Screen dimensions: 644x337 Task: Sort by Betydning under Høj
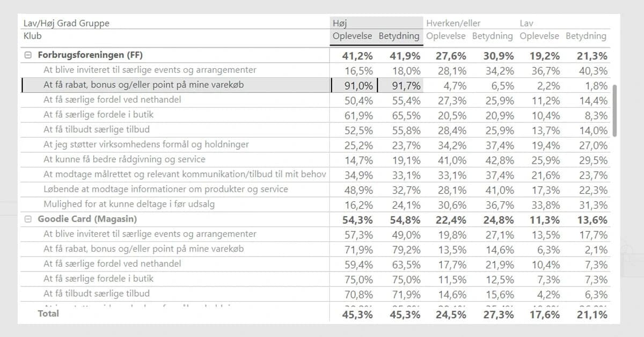tap(399, 36)
